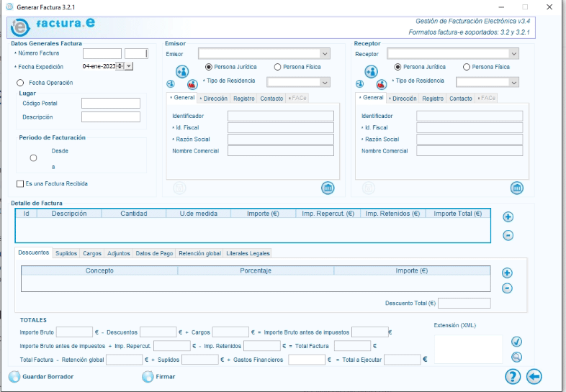Click the back arrow icon

(534, 376)
